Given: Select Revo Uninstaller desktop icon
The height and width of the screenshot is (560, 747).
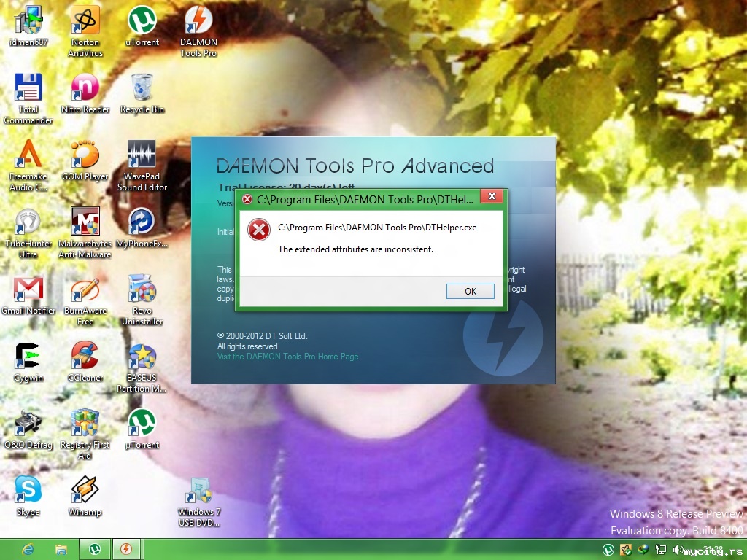Looking at the screenshot, I should [142, 300].
